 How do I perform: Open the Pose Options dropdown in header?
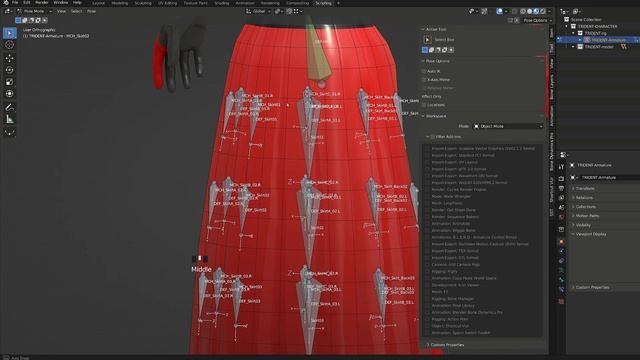pyautogui.click(x=538, y=20)
